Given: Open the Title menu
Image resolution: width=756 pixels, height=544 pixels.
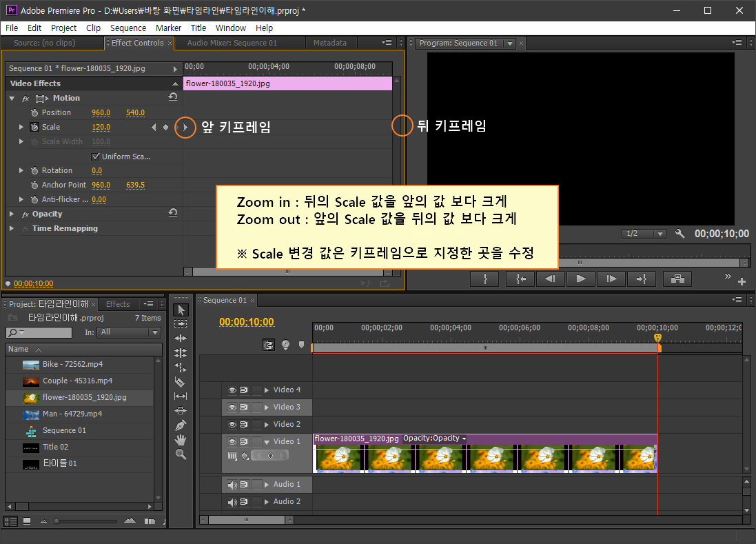Looking at the screenshot, I should click(x=198, y=28).
